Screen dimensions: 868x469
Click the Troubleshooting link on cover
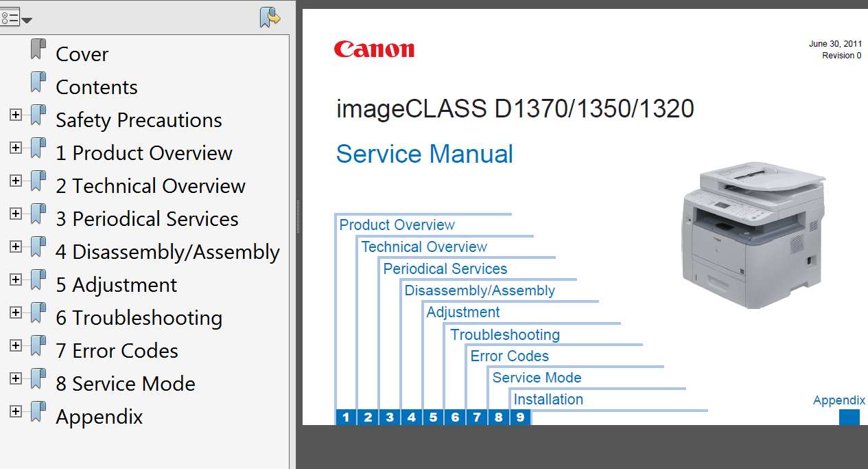505,334
